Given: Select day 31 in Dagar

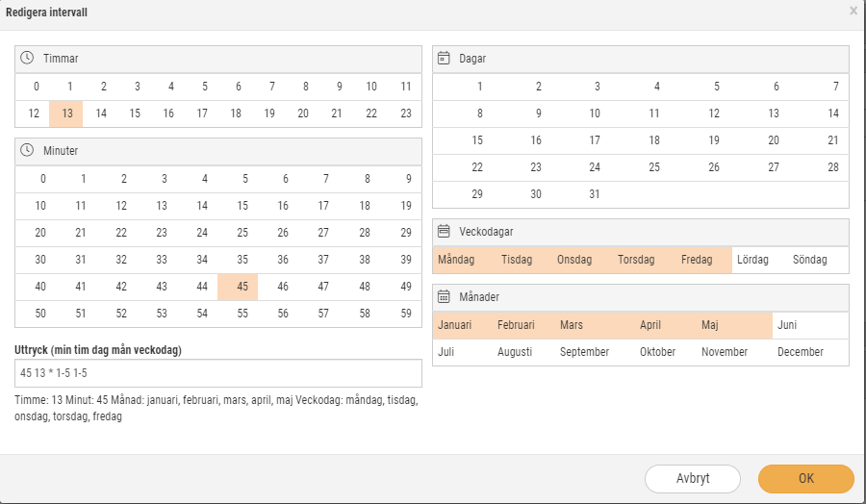Looking at the screenshot, I should (x=595, y=194).
